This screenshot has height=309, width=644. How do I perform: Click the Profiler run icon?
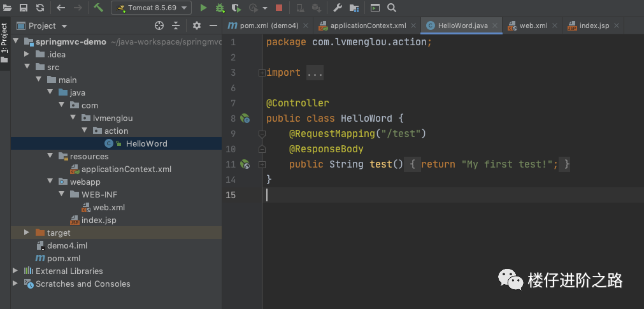coord(254,8)
